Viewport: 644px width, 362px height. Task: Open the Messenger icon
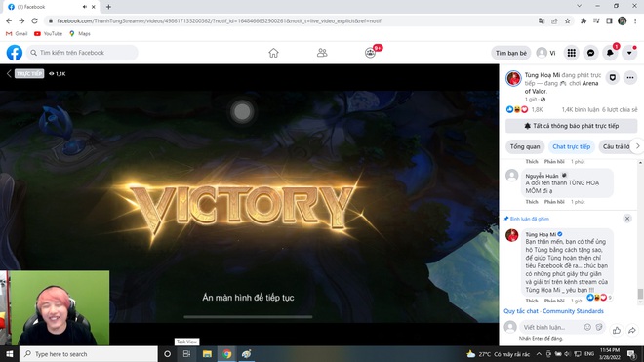click(590, 53)
